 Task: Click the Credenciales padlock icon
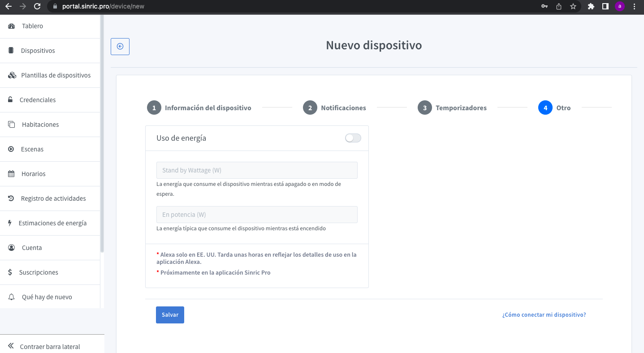point(10,100)
